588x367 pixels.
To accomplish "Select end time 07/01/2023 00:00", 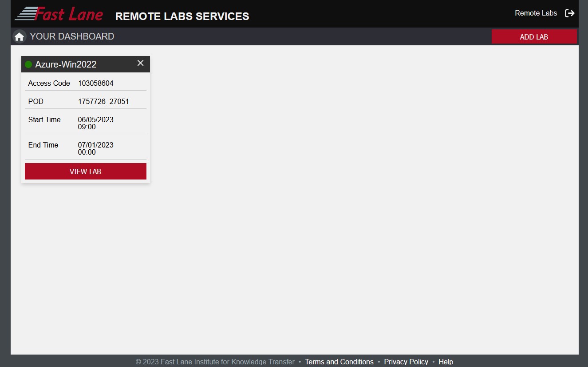I will (96, 148).
